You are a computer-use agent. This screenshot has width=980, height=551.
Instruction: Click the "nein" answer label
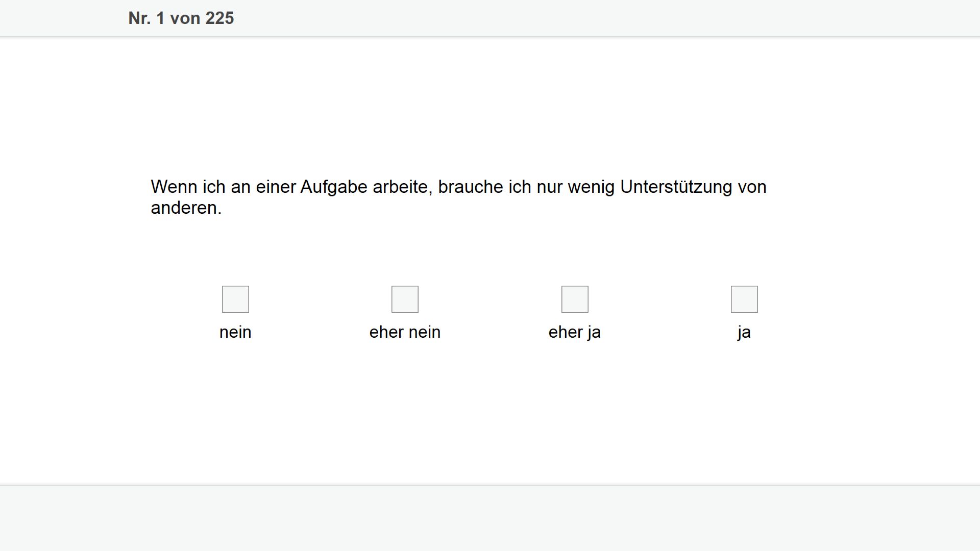235,332
